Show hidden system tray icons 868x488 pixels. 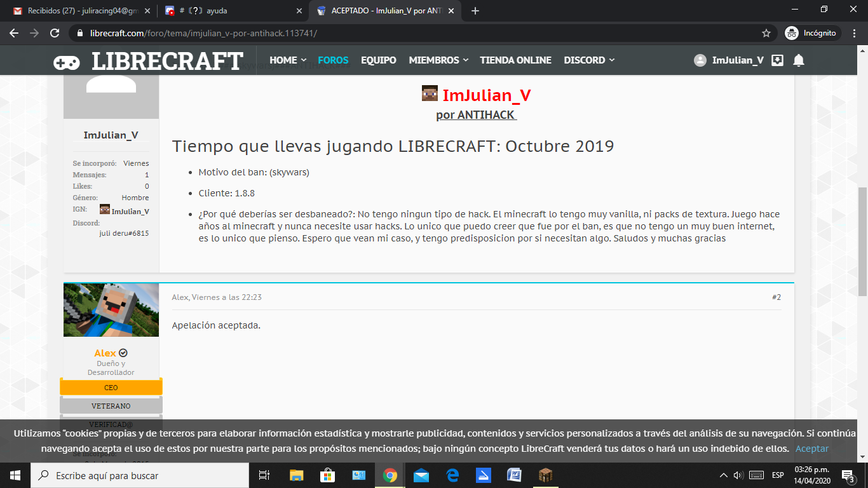(x=723, y=475)
